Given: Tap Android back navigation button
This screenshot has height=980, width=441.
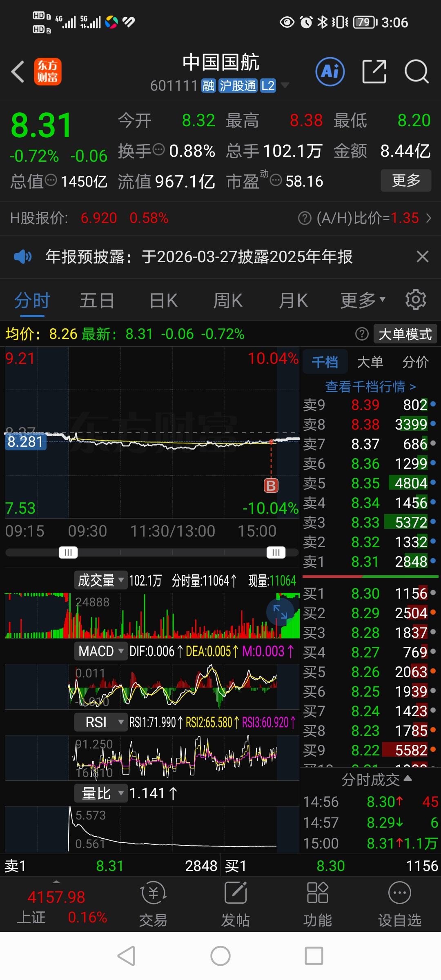Looking at the screenshot, I should (x=126, y=956).
